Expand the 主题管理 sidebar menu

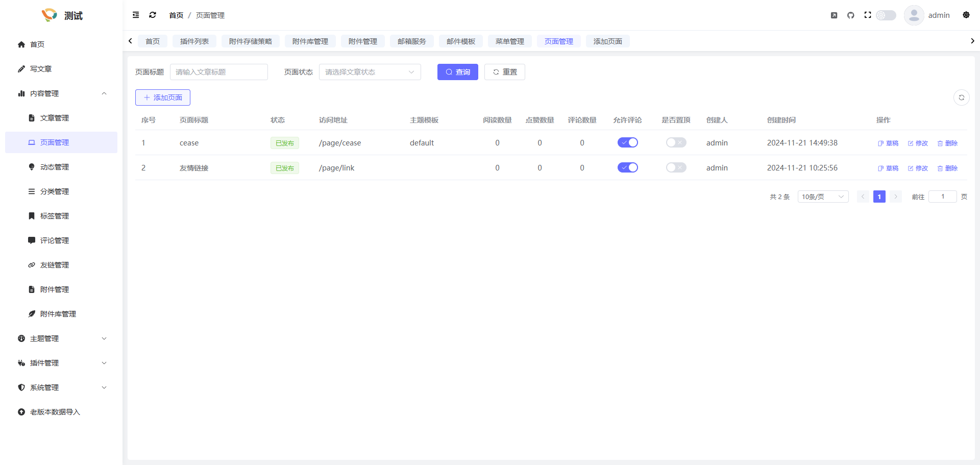pos(61,338)
